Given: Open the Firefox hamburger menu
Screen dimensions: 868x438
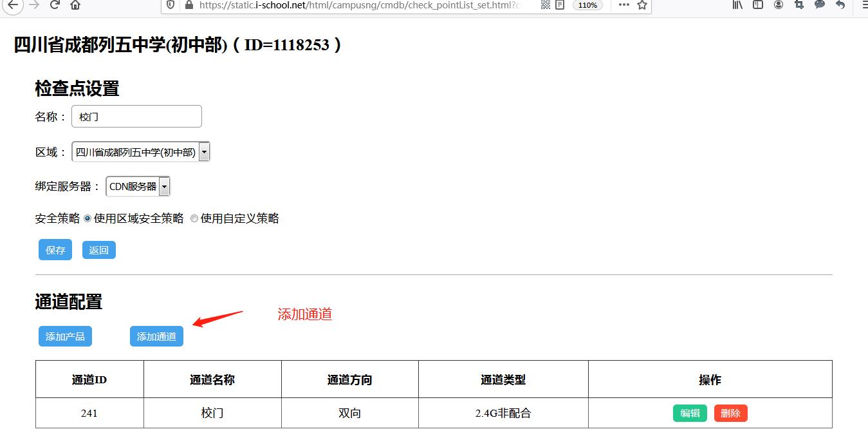Looking at the screenshot, I should (x=863, y=5).
